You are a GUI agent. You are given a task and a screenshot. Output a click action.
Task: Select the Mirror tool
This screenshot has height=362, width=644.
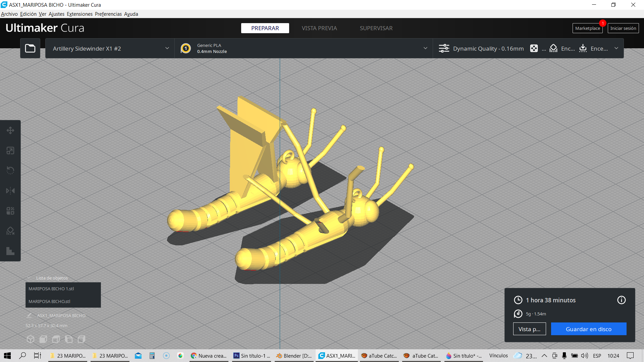click(x=10, y=191)
